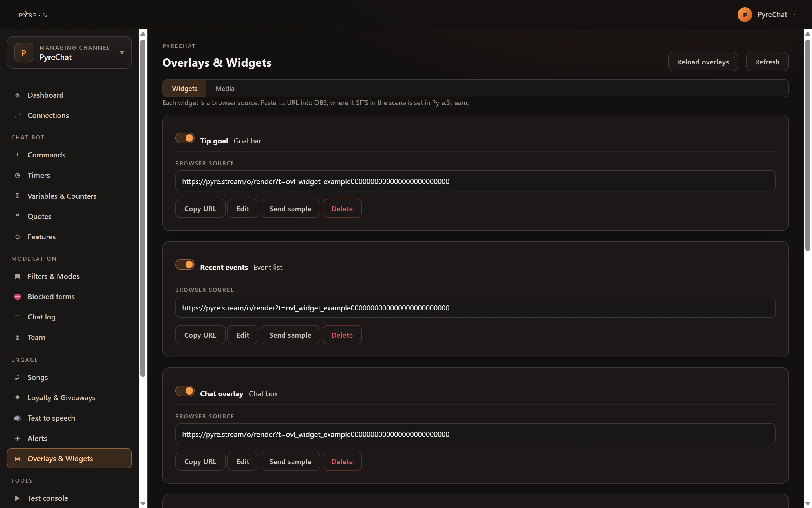The width and height of the screenshot is (812, 508).
Task: Switch to the Widgets tab
Action: coord(185,88)
